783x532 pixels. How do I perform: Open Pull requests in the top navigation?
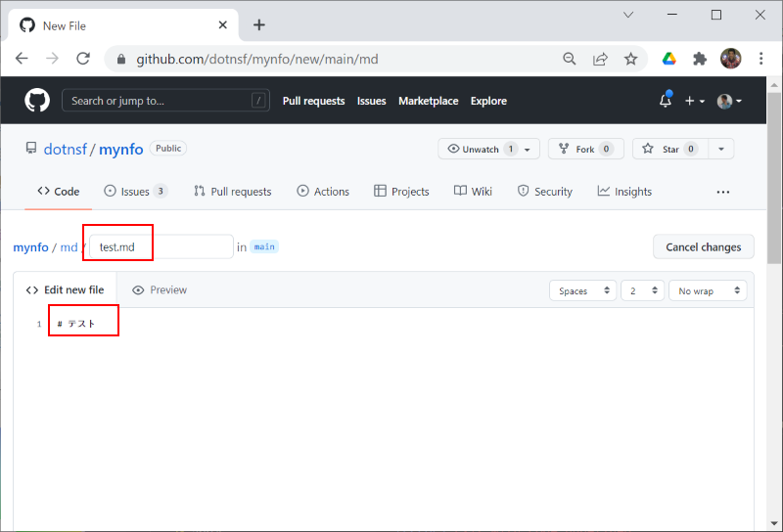[313, 101]
